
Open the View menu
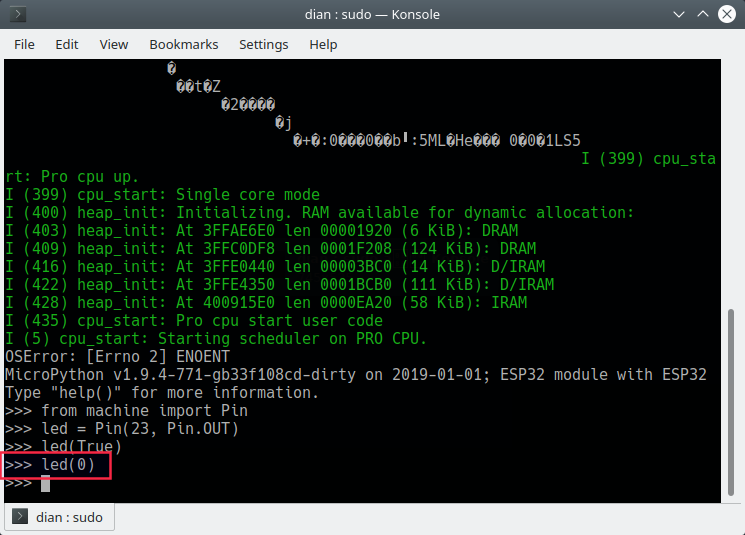(114, 44)
